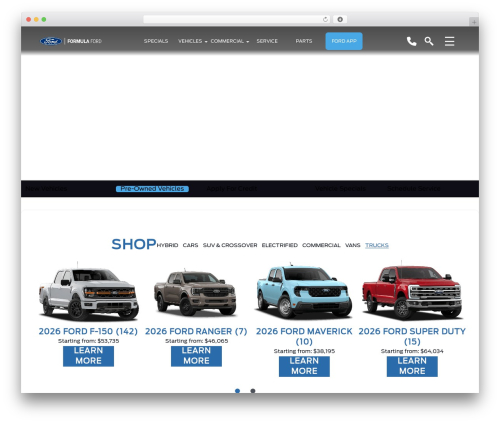Screen dimensions: 500x423
Task: Open the Specials menu item
Action: point(156,41)
